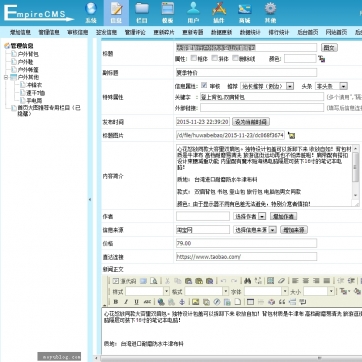
Task: Tick the 斜体 italic attribute checkbox
Action: tap(214, 58)
